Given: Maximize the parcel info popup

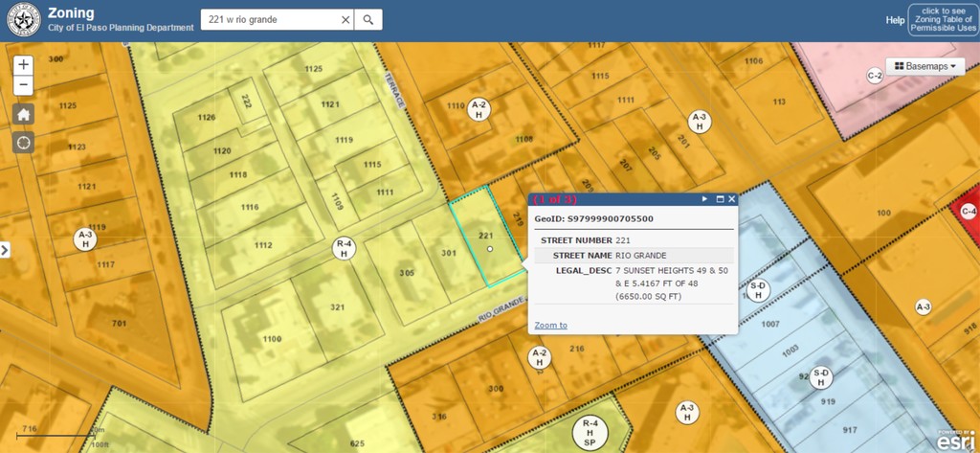Looking at the screenshot, I should click(x=719, y=199).
